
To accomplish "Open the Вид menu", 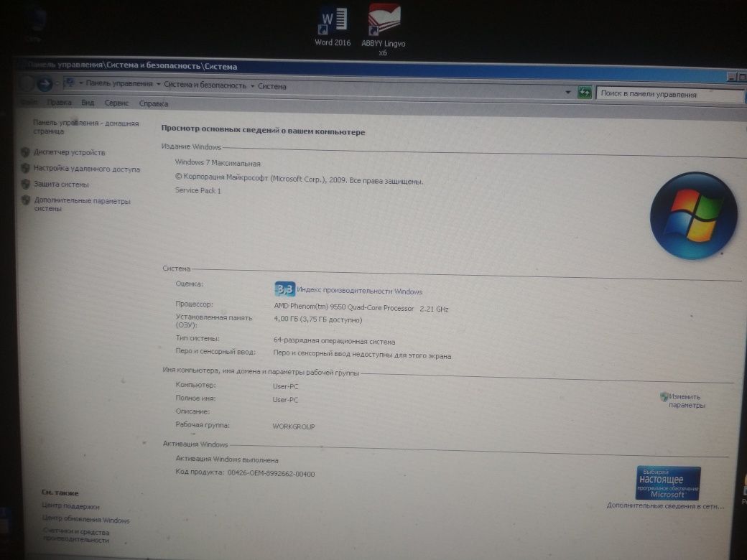I will point(88,103).
